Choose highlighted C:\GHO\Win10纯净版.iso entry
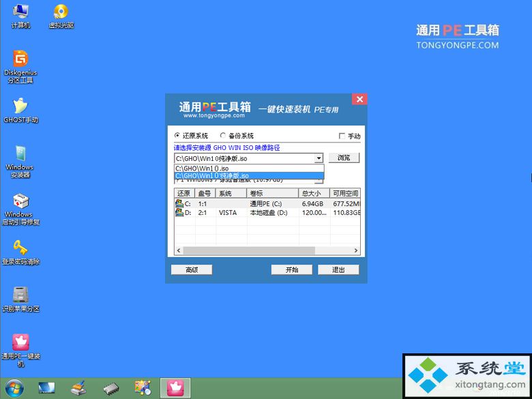The image size is (532, 399). tap(249, 176)
